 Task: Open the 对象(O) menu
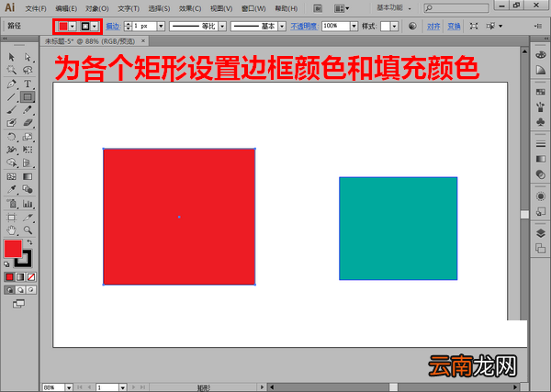97,8
